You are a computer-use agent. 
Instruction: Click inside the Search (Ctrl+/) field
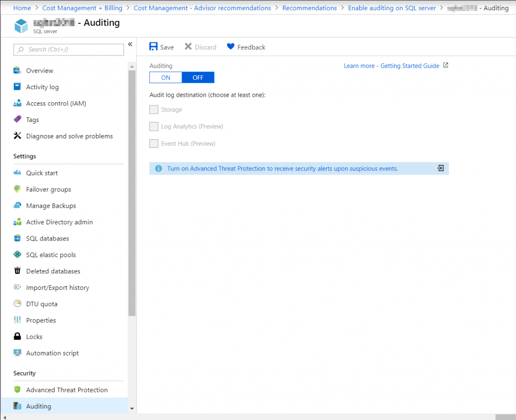(x=69, y=49)
